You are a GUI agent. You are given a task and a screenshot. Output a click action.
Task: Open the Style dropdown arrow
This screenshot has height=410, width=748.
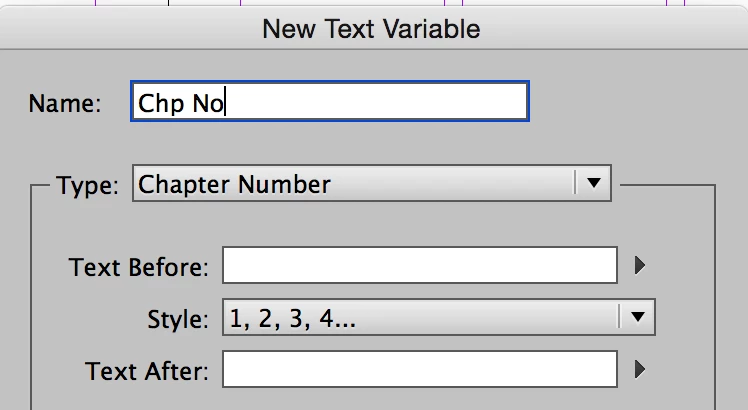[x=637, y=317]
